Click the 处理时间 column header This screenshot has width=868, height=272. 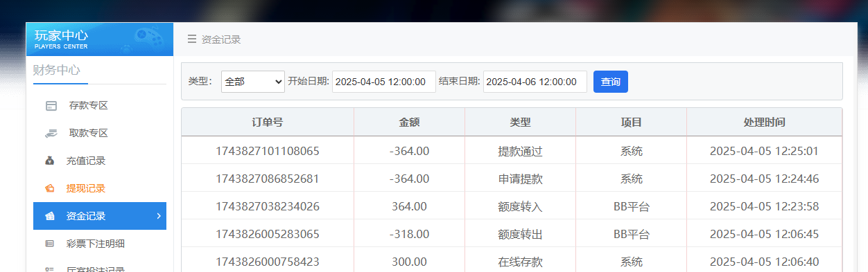click(x=764, y=123)
